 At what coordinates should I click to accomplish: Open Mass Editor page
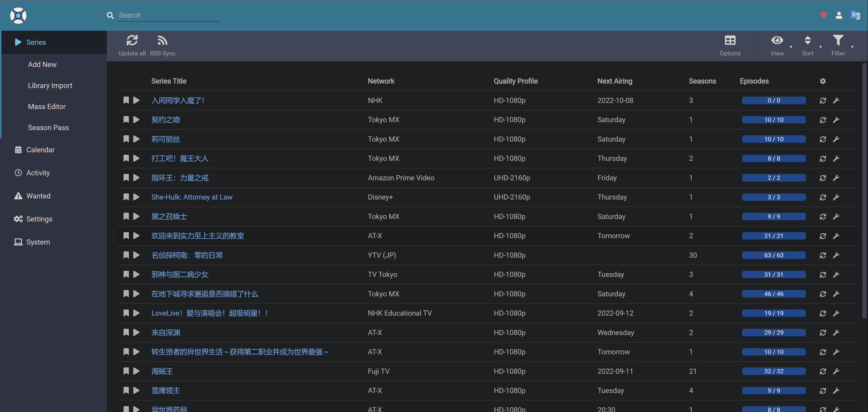tap(47, 107)
